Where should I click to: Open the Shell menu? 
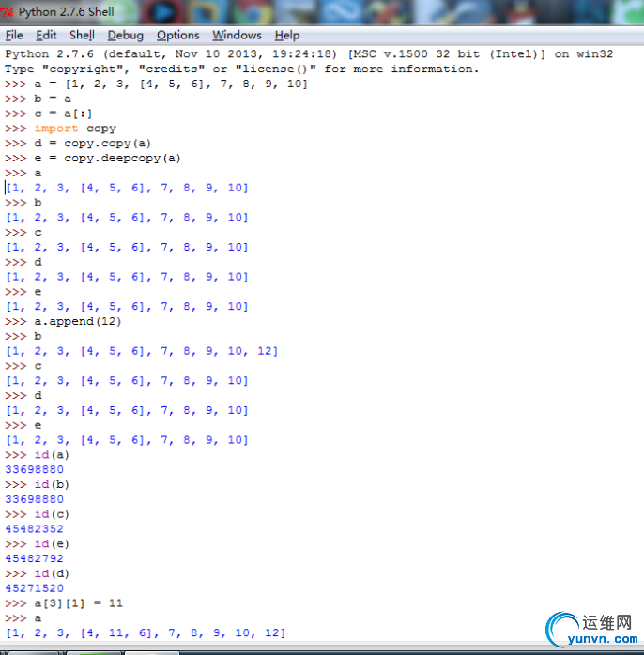click(x=82, y=36)
